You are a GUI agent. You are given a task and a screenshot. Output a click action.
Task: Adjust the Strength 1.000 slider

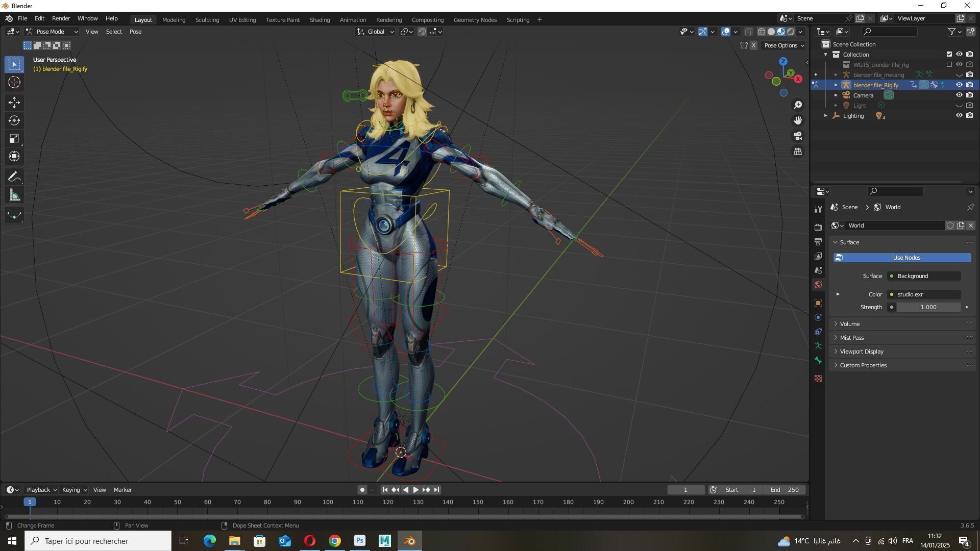(928, 307)
